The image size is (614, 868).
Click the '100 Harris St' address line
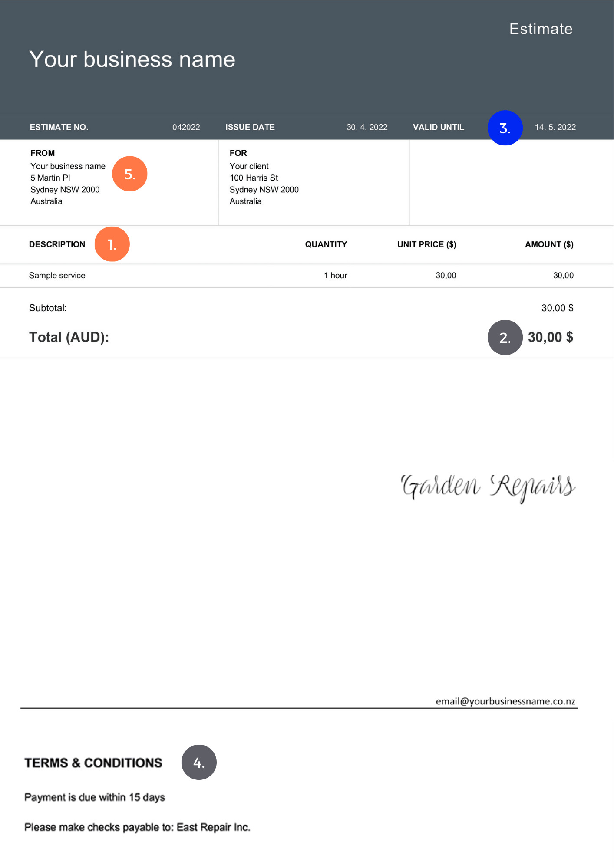point(254,178)
